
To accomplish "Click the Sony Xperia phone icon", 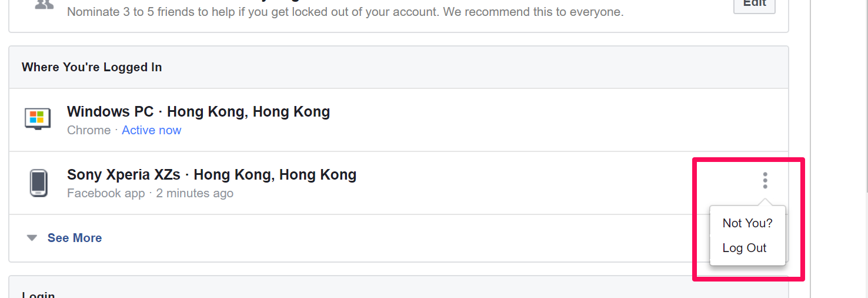I will coord(38,183).
